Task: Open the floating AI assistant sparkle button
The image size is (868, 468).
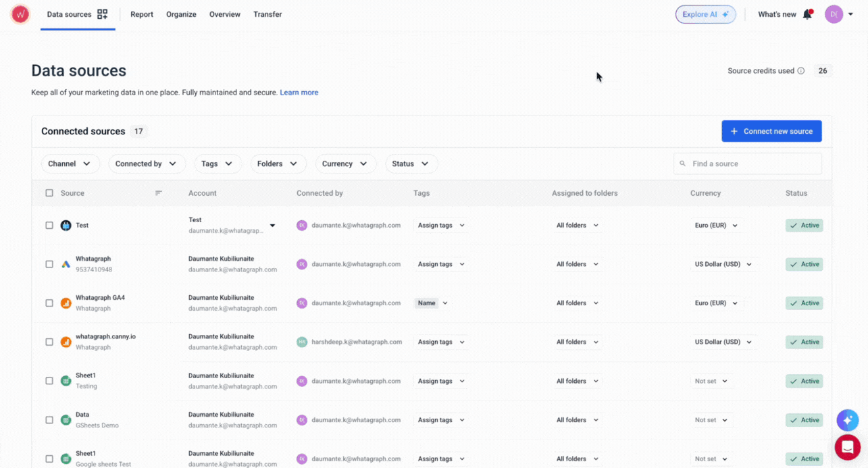Action: (x=847, y=420)
